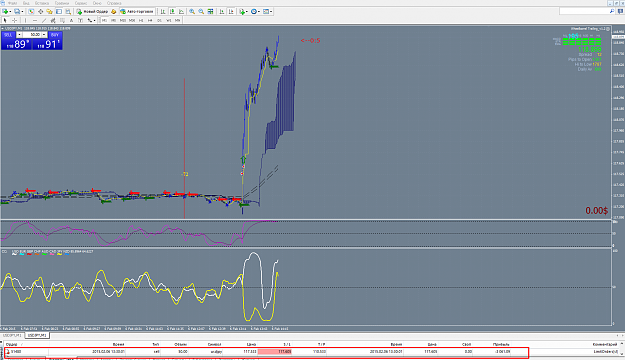Screen dimensions: 625x360
Task: Increase lot volume with right arrow
Action: pos(44,35)
